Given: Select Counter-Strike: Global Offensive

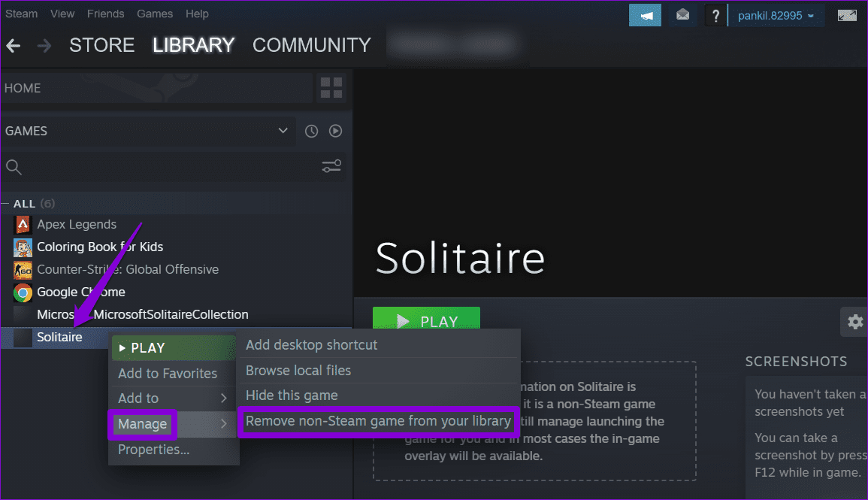Looking at the screenshot, I should coord(128,270).
